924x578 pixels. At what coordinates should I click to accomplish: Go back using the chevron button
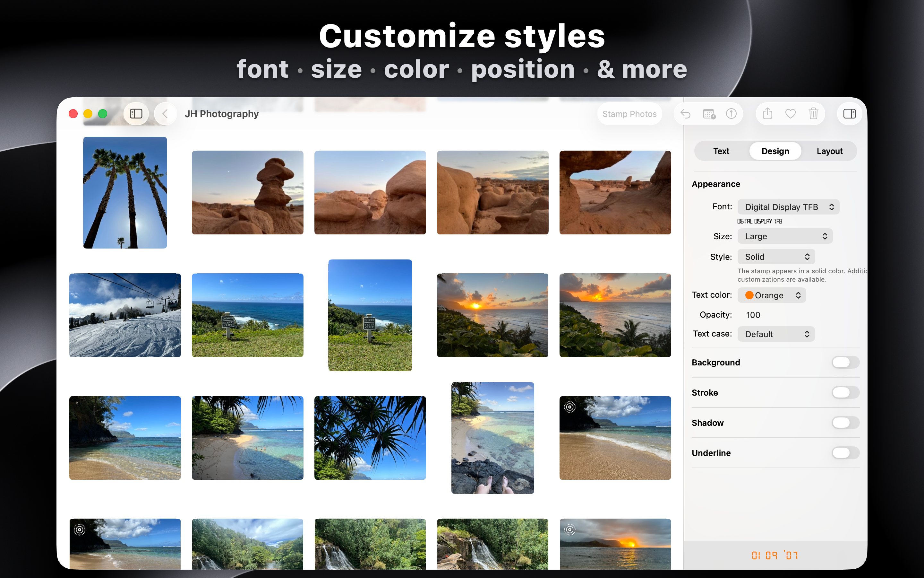click(x=165, y=114)
